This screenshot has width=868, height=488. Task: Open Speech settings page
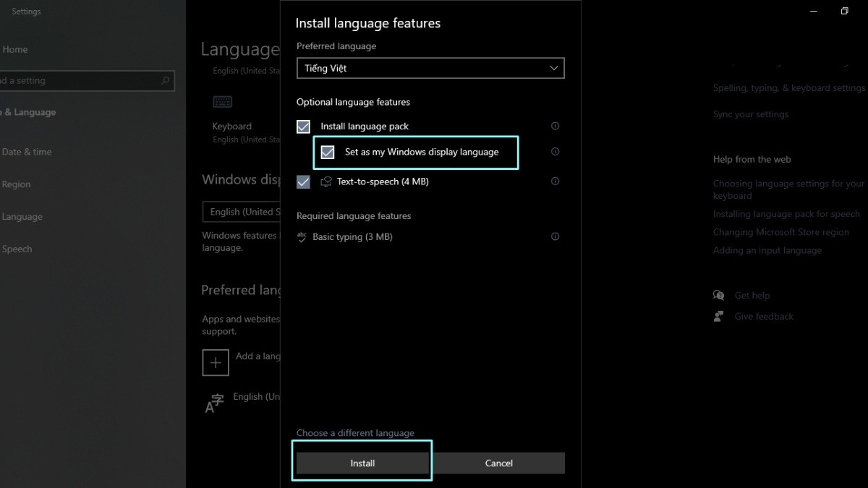pyautogui.click(x=17, y=249)
